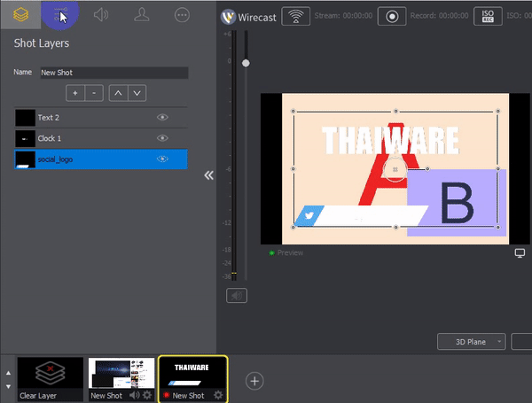The height and width of the screenshot is (403, 532).
Task: Start recording with the record button
Action: 392,16
